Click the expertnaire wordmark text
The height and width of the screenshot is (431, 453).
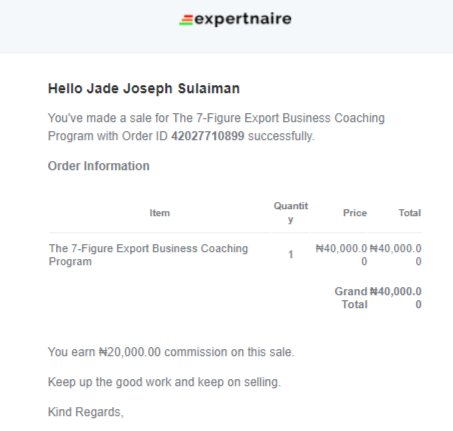tap(243, 19)
